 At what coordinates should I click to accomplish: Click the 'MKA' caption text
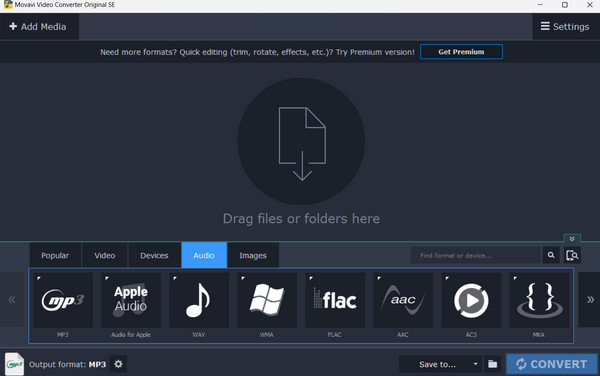tap(539, 335)
